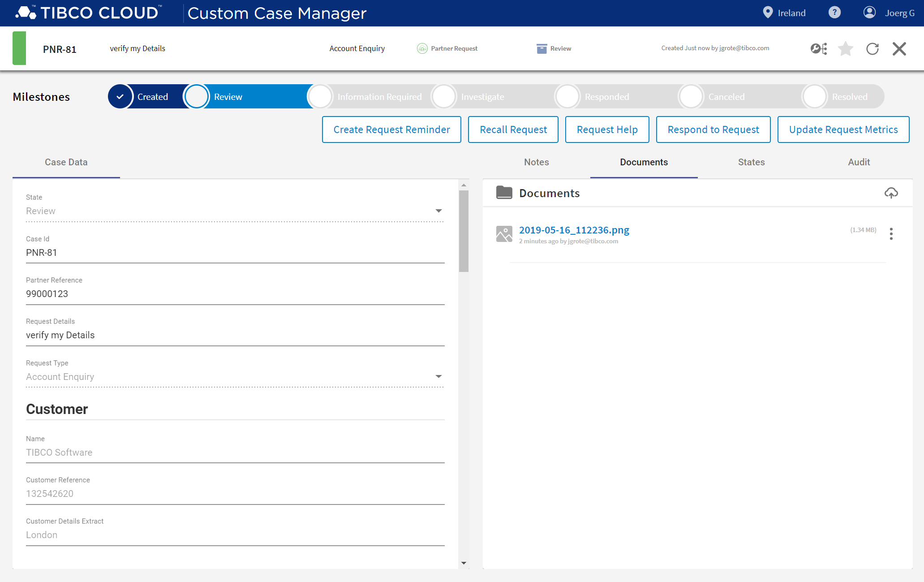This screenshot has height=582, width=924.
Task: Click the Request Help button
Action: (x=607, y=129)
